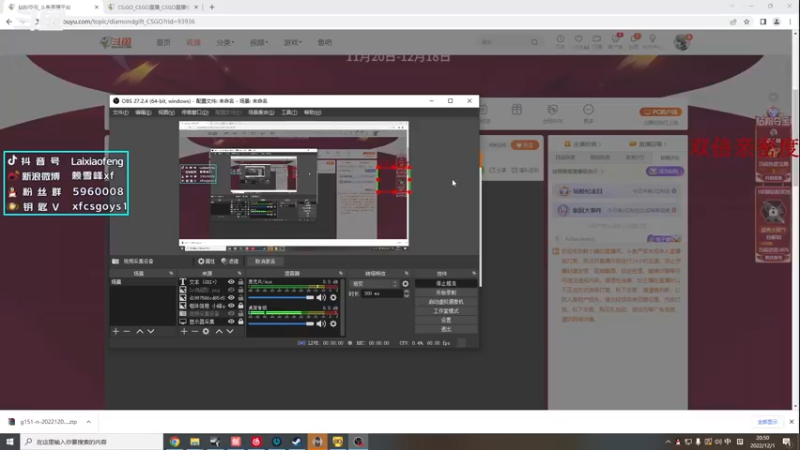Adjust the microphone volume slider
The width and height of the screenshot is (800, 450).
(281, 297)
